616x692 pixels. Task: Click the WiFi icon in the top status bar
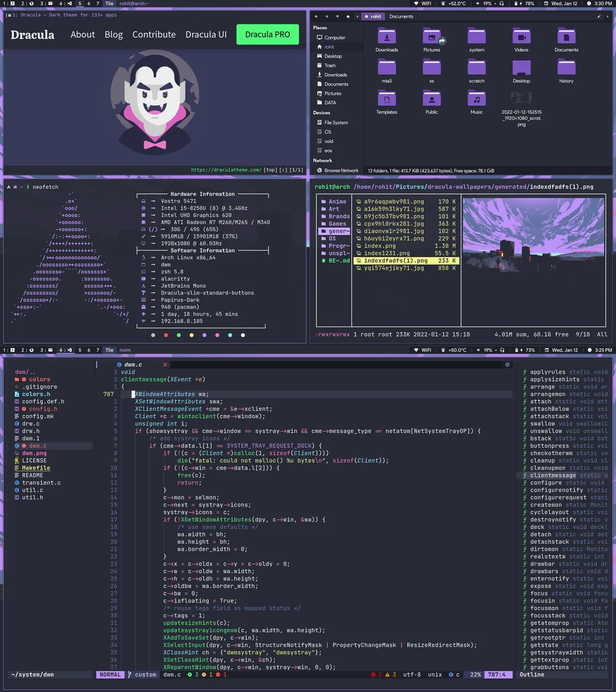click(416, 3)
